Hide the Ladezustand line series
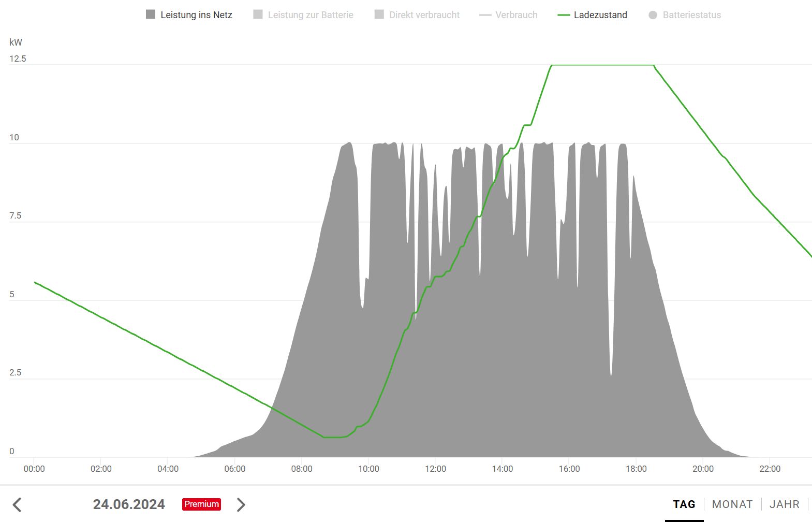Screen dimensions: 812x522 [592, 15]
